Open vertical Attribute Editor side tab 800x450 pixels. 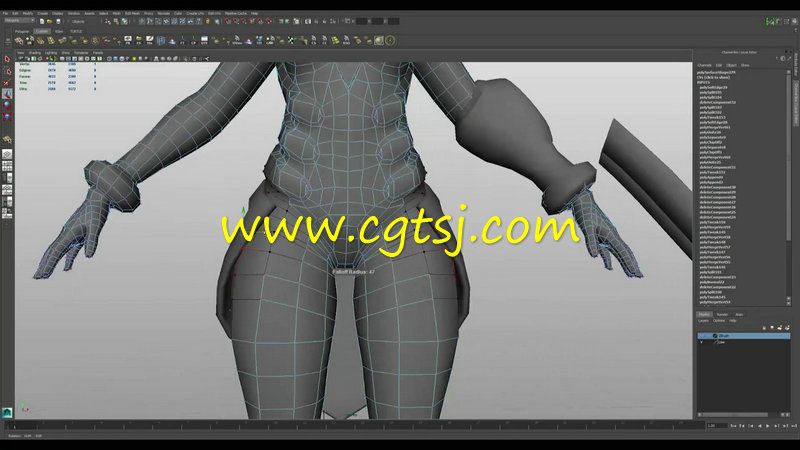pyautogui.click(x=796, y=64)
